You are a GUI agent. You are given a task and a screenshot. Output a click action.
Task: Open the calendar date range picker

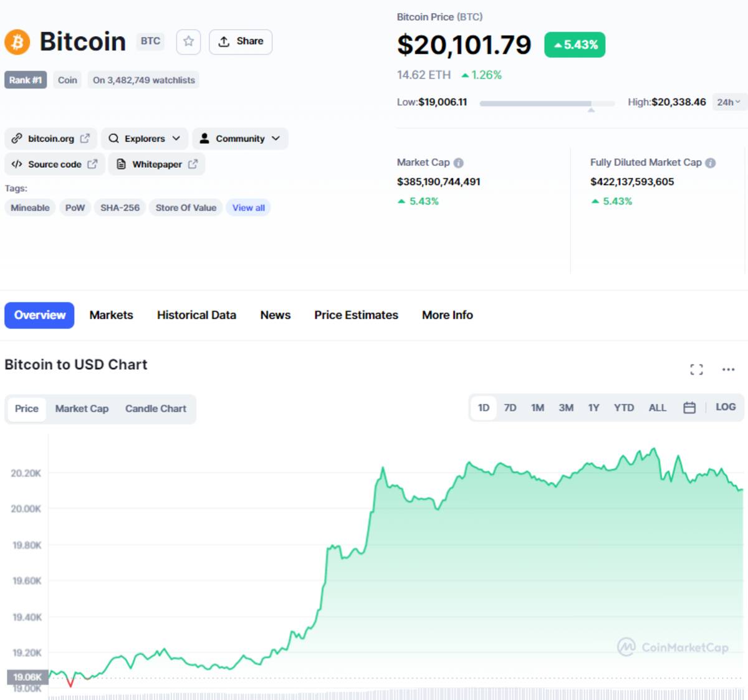(689, 408)
